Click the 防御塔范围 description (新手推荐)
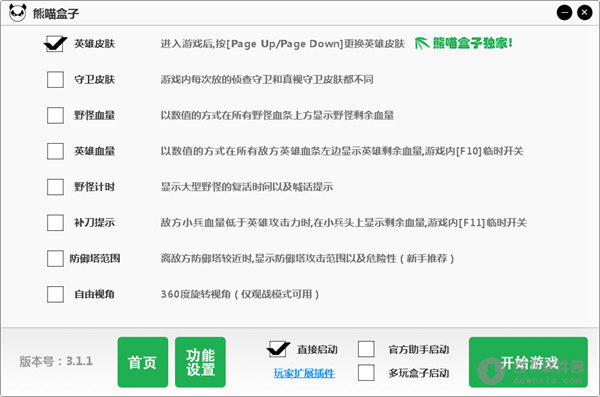600x397 pixels. 307,258
